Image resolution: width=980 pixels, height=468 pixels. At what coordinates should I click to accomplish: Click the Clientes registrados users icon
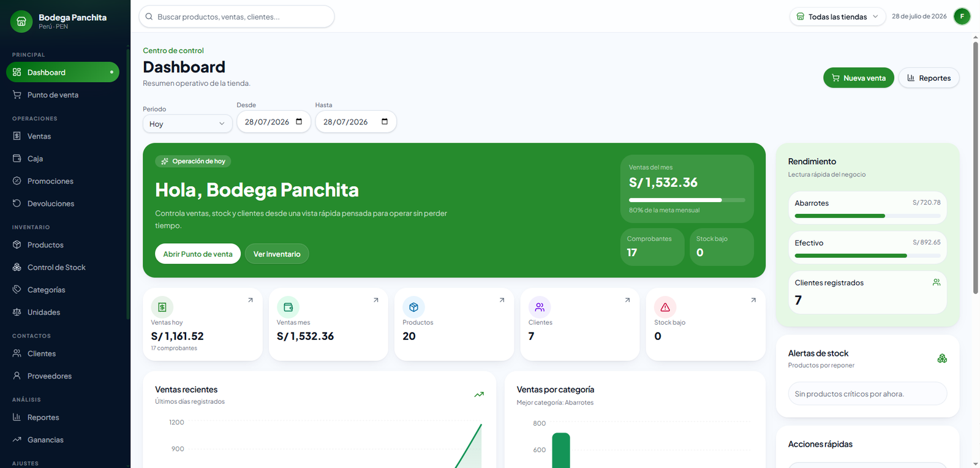(x=937, y=282)
